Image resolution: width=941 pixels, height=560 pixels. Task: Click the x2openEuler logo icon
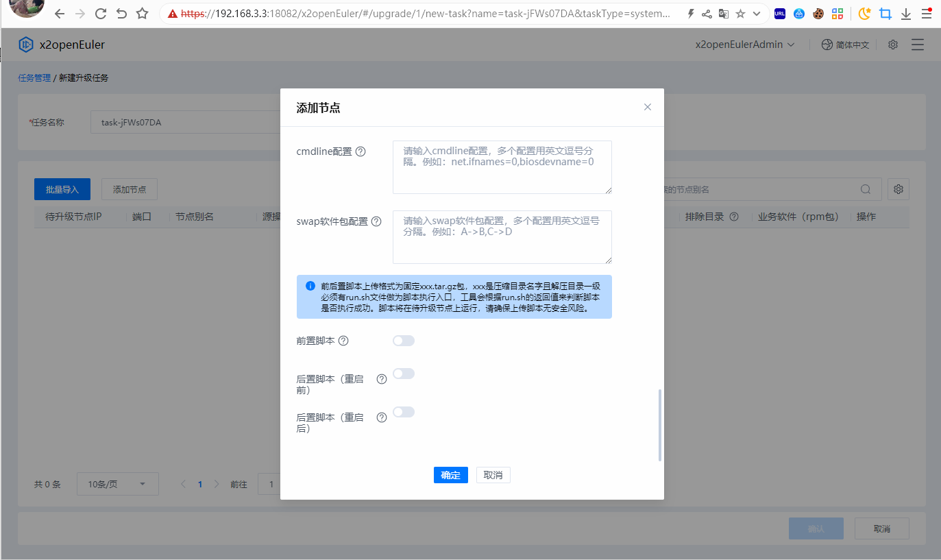click(26, 45)
